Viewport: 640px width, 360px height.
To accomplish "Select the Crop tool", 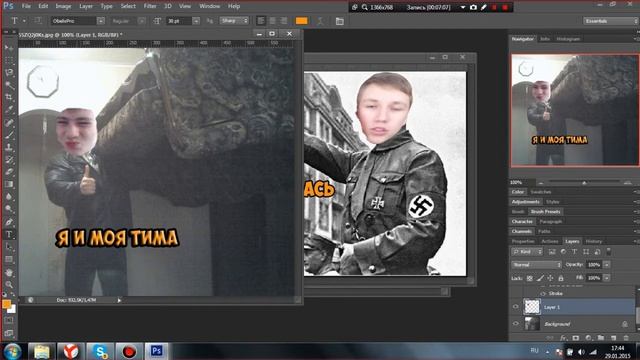I will click(9, 97).
